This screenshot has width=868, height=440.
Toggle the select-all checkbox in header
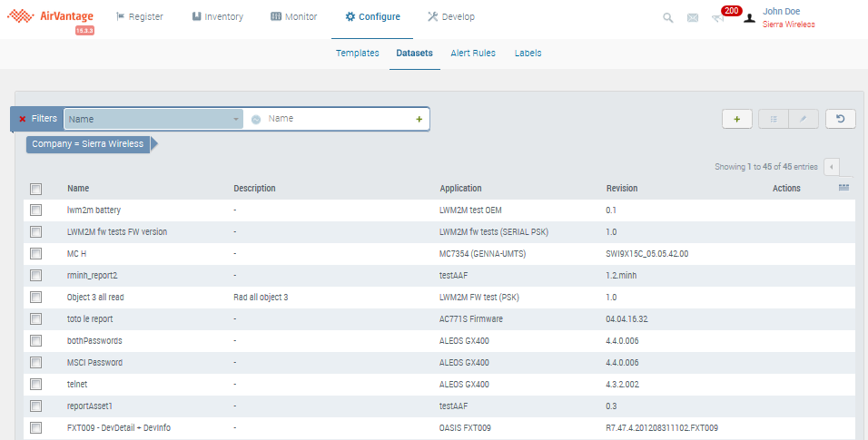tap(36, 189)
